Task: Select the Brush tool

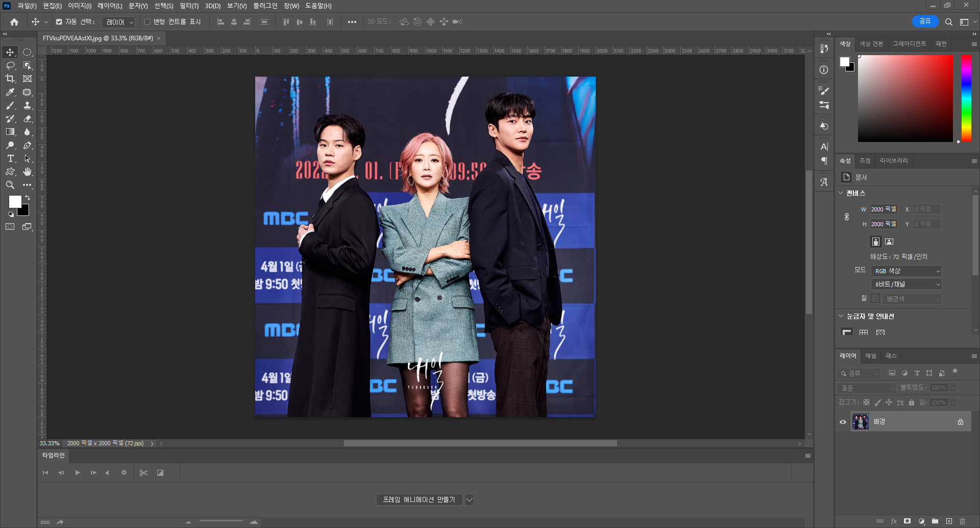Action: (x=10, y=105)
